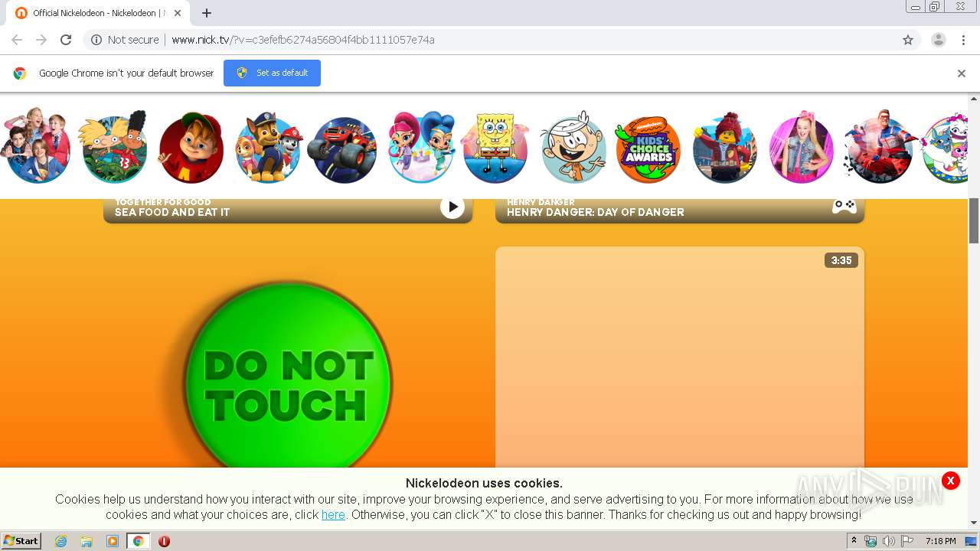Open the LEGO character show icon

pyautogui.click(x=725, y=148)
